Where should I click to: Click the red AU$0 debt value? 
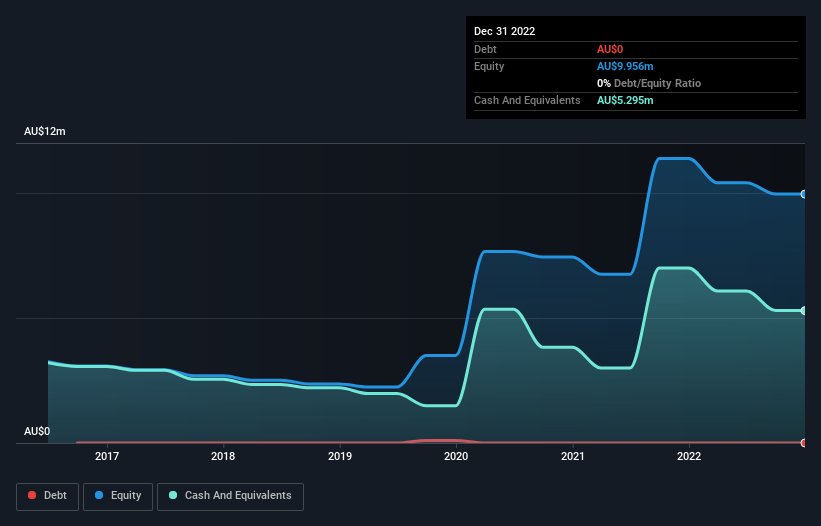pyautogui.click(x=610, y=49)
